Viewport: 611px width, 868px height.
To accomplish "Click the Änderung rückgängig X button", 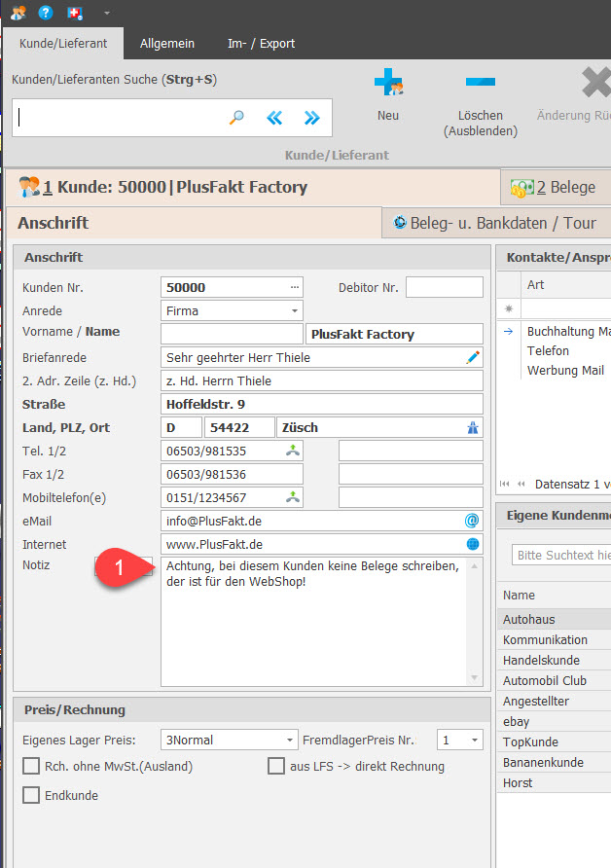I will 573,94.
